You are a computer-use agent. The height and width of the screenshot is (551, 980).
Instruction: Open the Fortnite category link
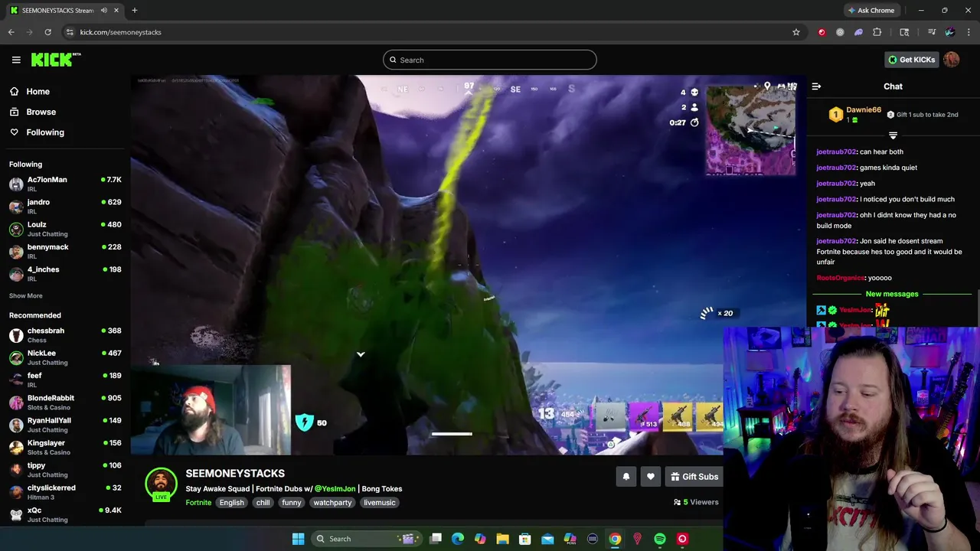pos(198,503)
